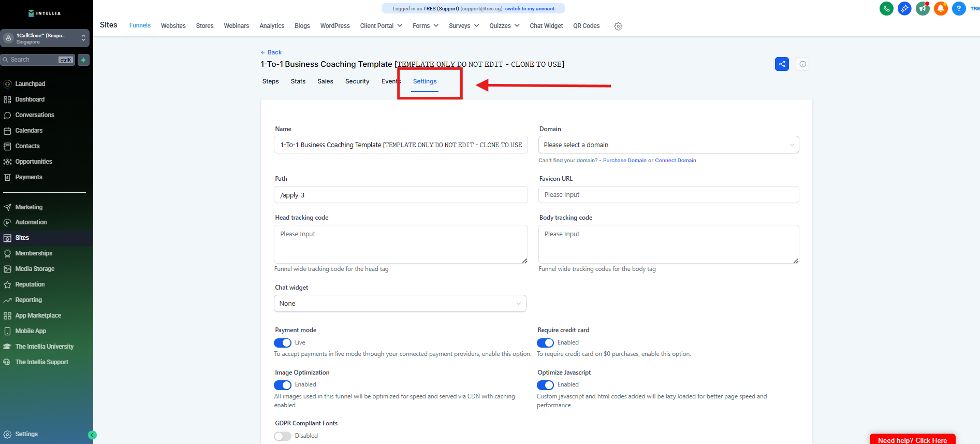Expand the Quizzes dropdown menu

[504, 26]
